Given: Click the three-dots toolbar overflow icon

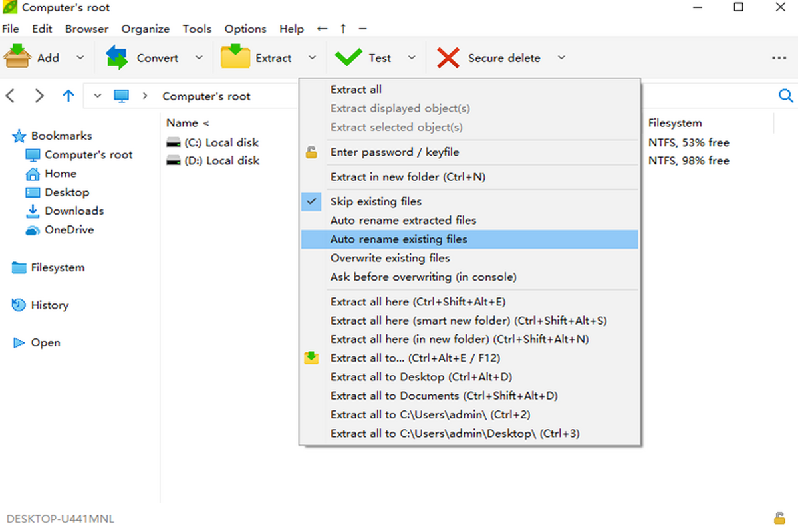Looking at the screenshot, I should [779, 58].
